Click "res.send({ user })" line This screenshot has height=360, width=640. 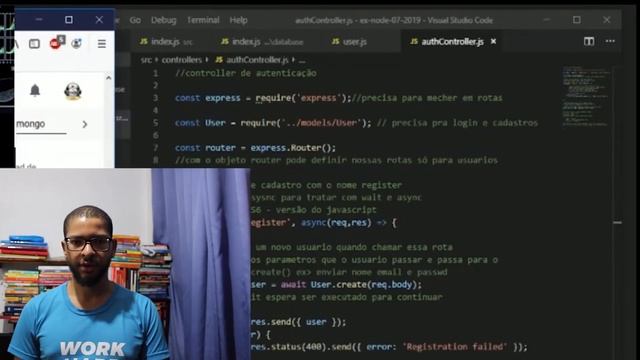tap(298, 322)
